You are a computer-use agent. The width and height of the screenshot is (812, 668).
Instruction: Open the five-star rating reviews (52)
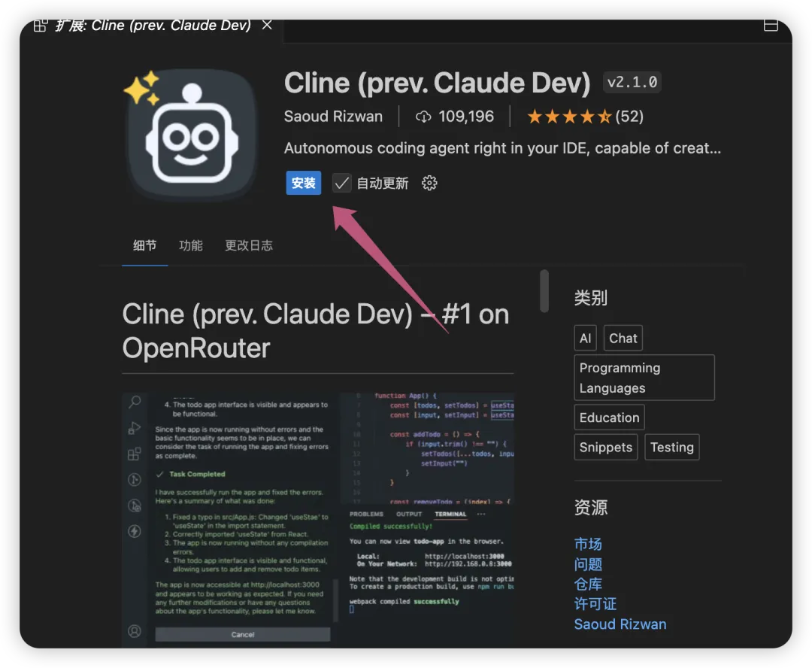[x=585, y=116]
